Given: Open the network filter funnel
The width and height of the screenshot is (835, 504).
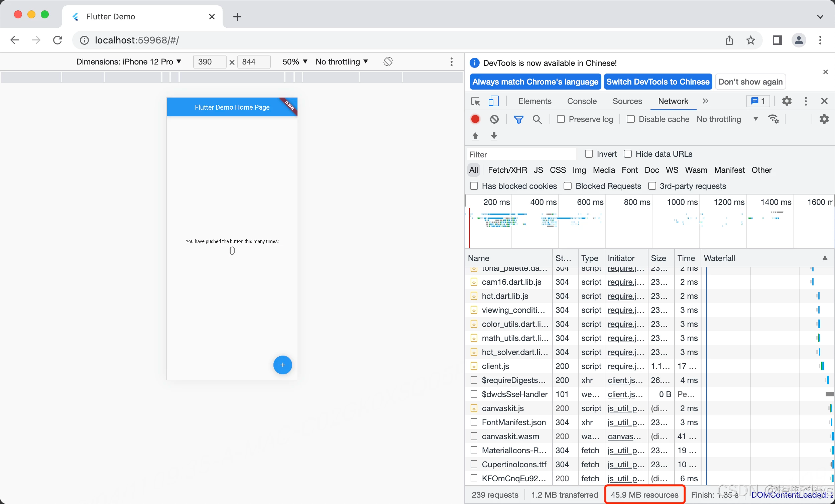Looking at the screenshot, I should pyautogui.click(x=519, y=119).
